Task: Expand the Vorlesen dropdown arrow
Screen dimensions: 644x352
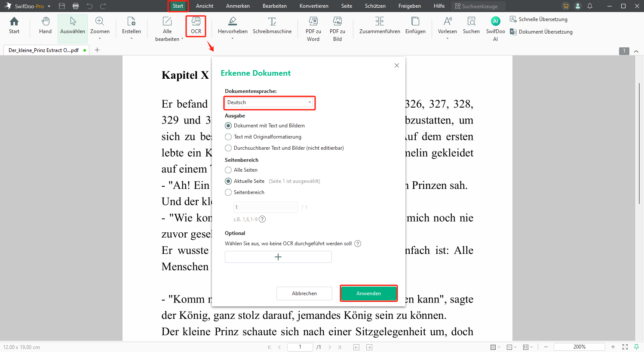Action: [448, 39]
